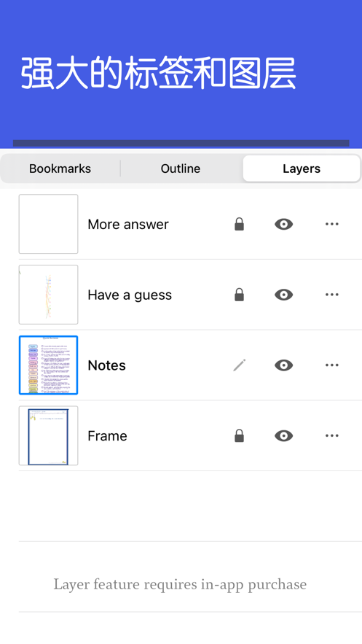Open the three-dot options menu for More answer
This screenshot has height=644, width=362.
pyautogui.click(x=331, y=224)
